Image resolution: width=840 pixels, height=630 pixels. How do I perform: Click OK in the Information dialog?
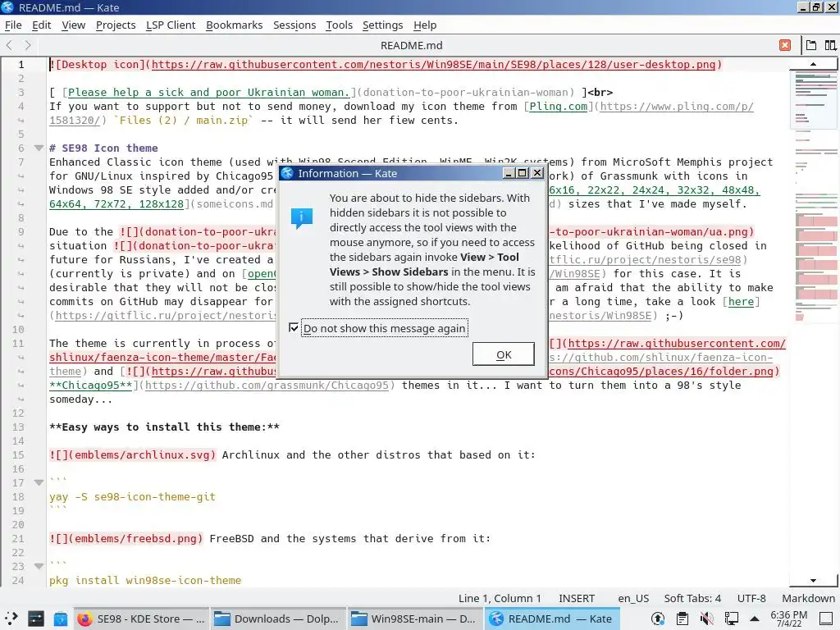[503, 354]
